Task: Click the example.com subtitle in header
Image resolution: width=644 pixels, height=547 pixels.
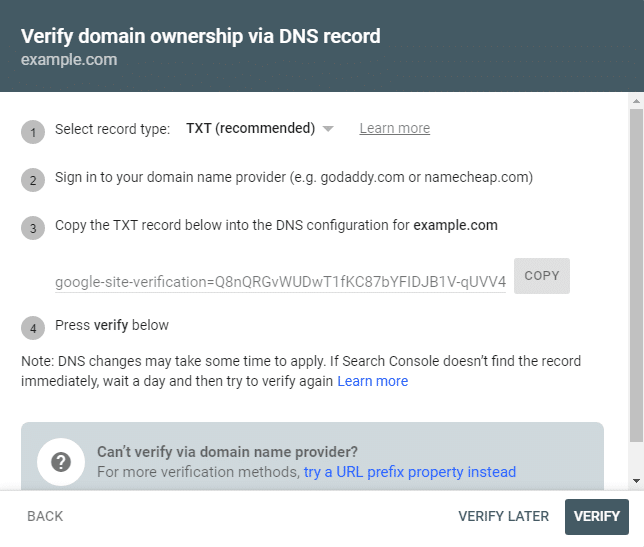Action: (69, 60)
